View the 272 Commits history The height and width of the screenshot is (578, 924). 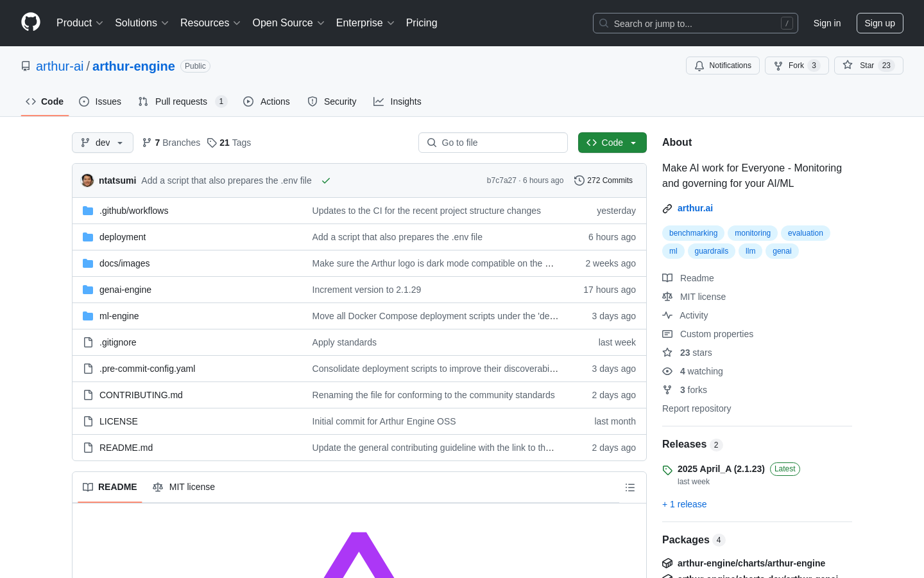click(x=603, y=180)
